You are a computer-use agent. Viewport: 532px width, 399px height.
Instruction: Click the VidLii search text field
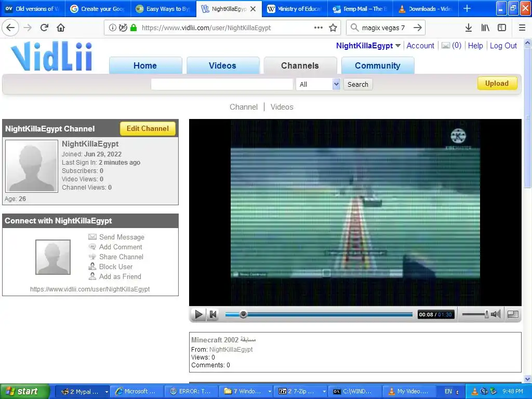coord(222,84)
